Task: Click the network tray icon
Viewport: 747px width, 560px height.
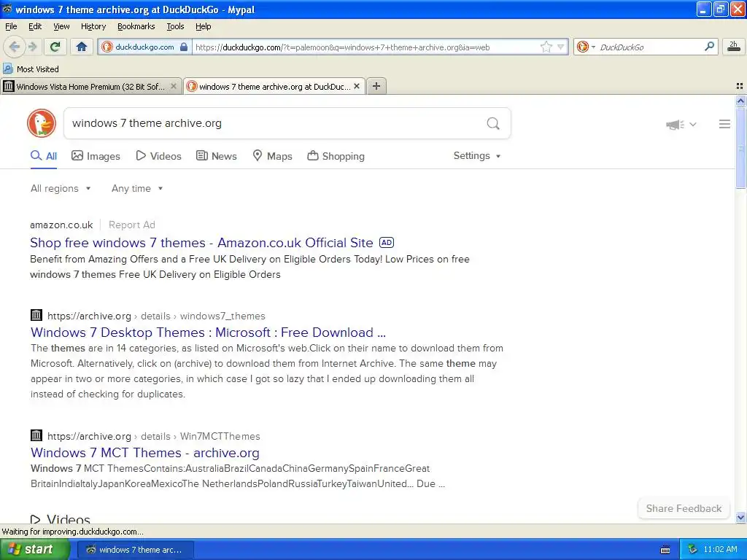Action: (693, 550)
